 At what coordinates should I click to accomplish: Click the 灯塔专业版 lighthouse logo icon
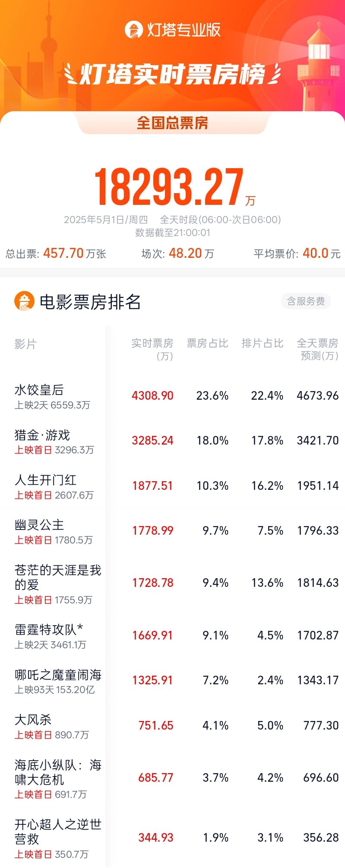[x=133, y=30]
